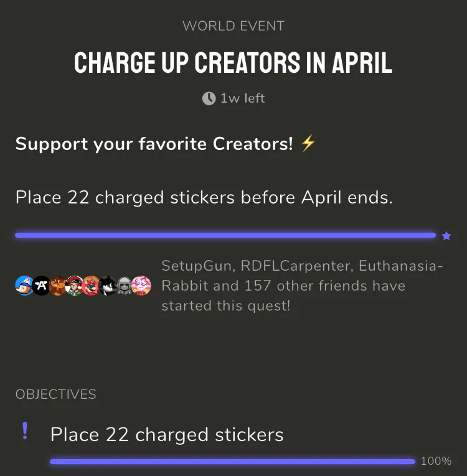Click the lightning bolt emoji
This screenshot has width=467, height=476.
point(308,144)
